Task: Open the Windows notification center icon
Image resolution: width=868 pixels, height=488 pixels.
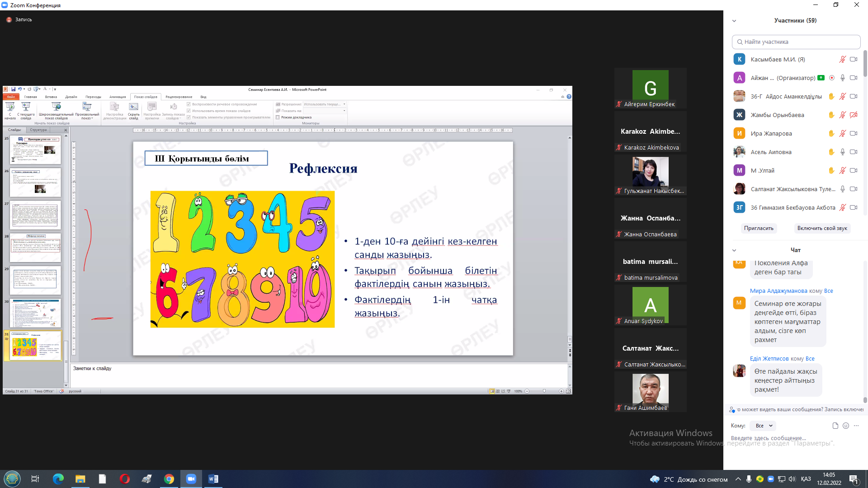Action: (x=854, y=479)
